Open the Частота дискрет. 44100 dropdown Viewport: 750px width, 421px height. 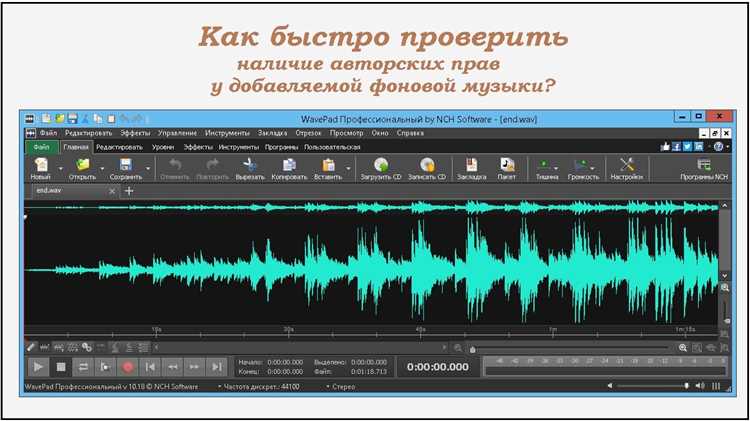pos(259,387)
